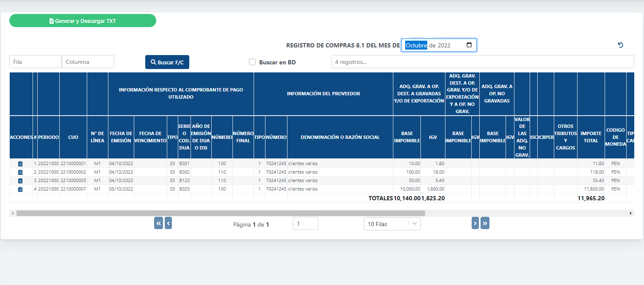Enable the Buscar en BD checkbox

[x=252, y=62]
